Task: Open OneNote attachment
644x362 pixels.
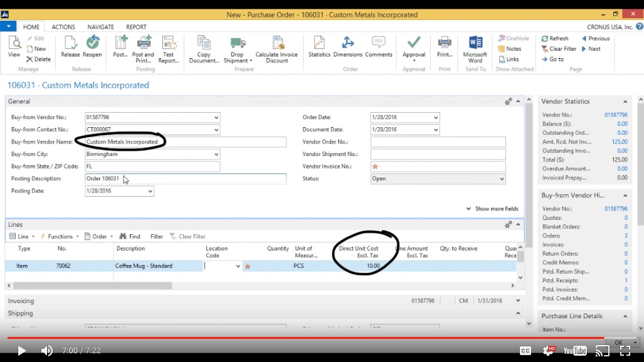Action: tap(514, 38)
